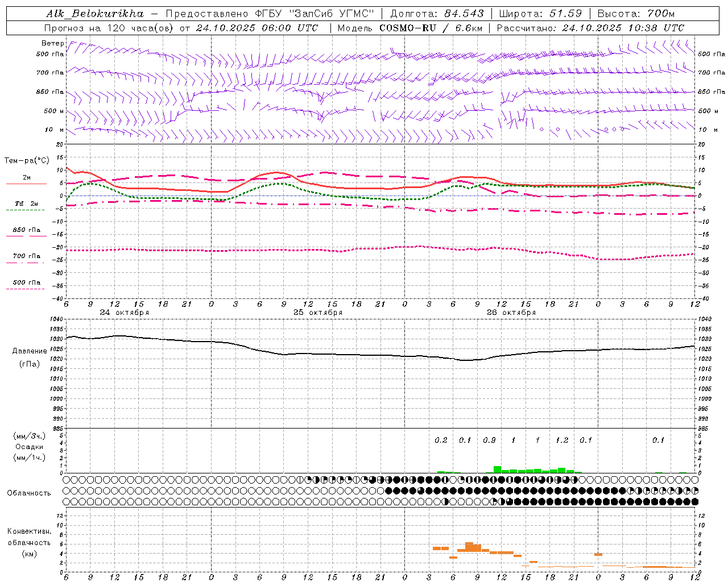
Task: Click the calculation time Рассчитано: 24.10.2025 10:38 UTC
Action: pos(590,28)
